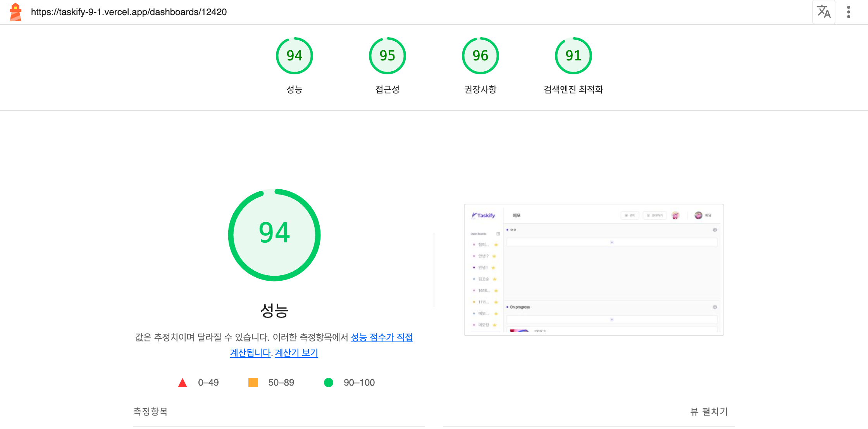Viewport: 868px width, 429px height.
Task: Click the large 94 performance gauge
Action: pos(274,235)
